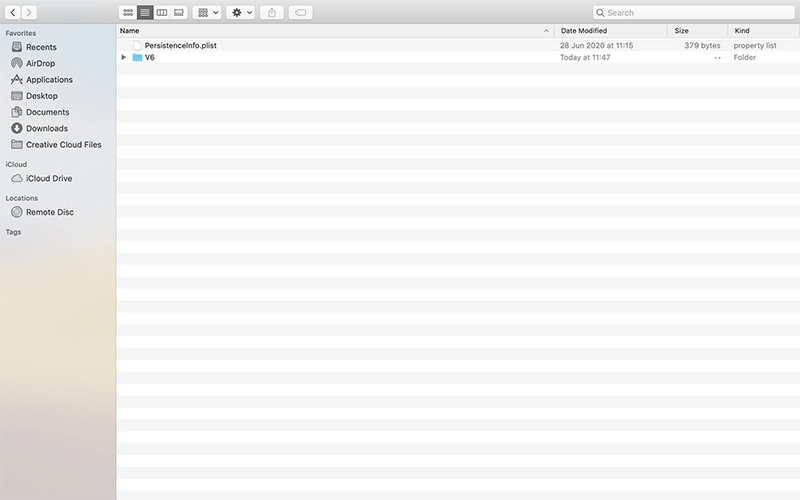Image resolution: width=800 pixels, height=500 pixels.
Task: Click the V6 folder name
Action: click(149, 57)
